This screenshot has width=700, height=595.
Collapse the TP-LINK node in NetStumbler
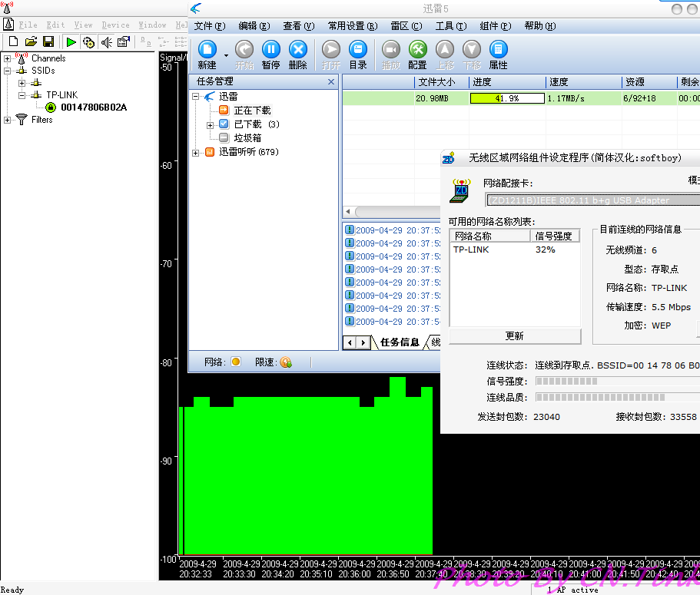[x=22, y=95]
